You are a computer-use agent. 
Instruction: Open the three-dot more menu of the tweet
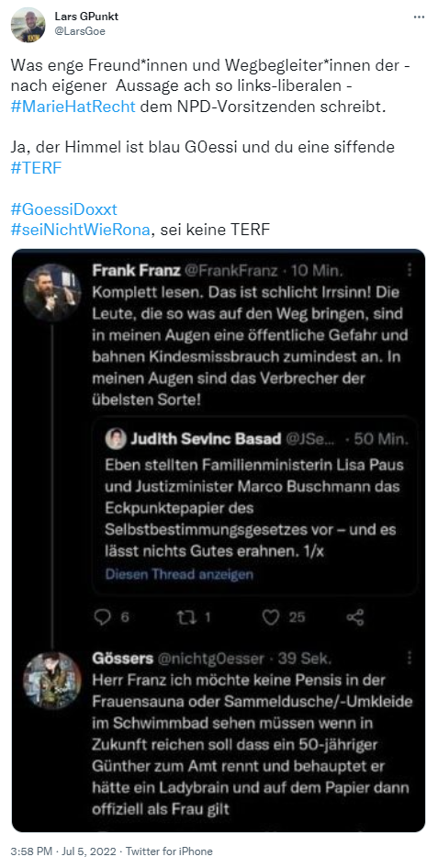[419, 17]
